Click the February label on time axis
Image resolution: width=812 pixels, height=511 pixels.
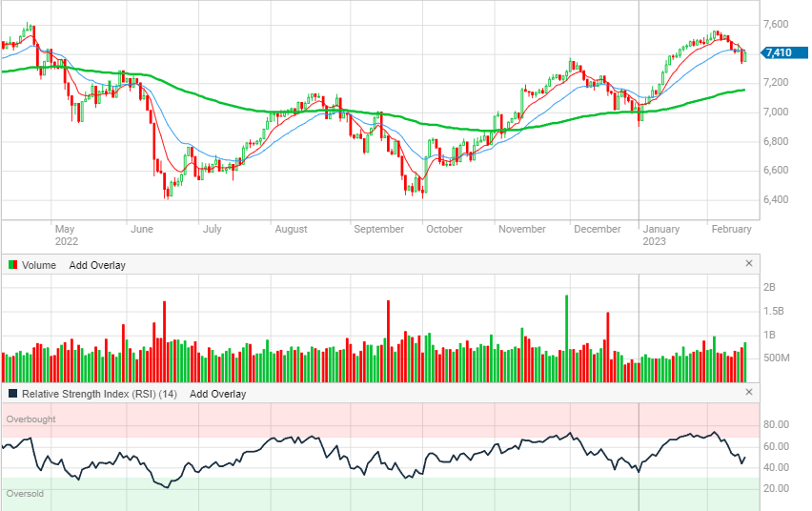(732, 229)
